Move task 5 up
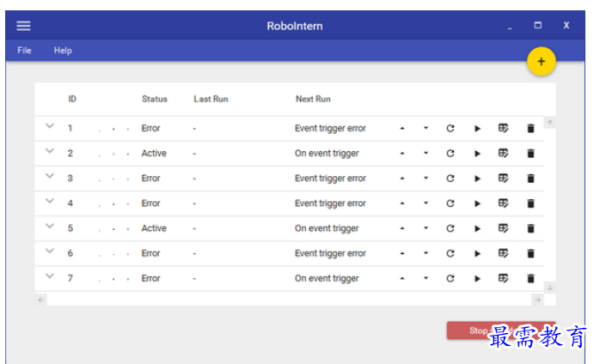 coord(402,228)
